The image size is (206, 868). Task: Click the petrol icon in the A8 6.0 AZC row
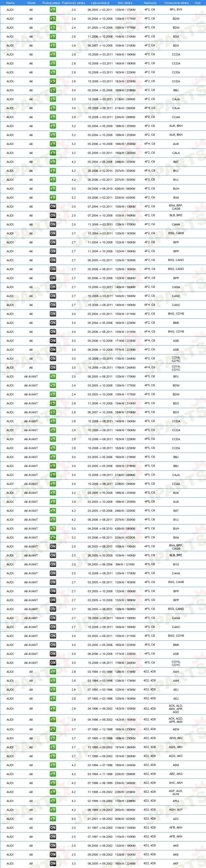[53, 819]
